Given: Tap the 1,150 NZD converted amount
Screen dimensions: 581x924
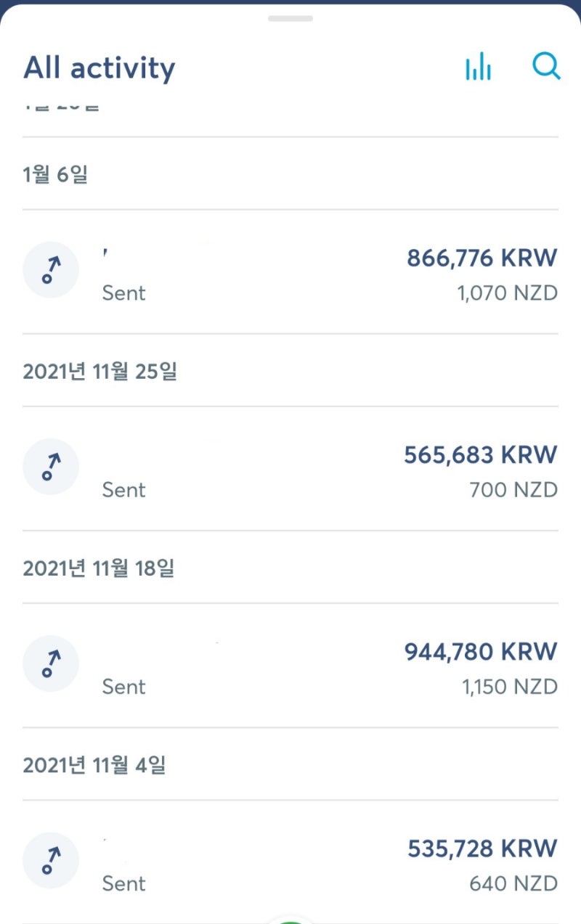Looking at the screenshot, I should coord(509,687).
